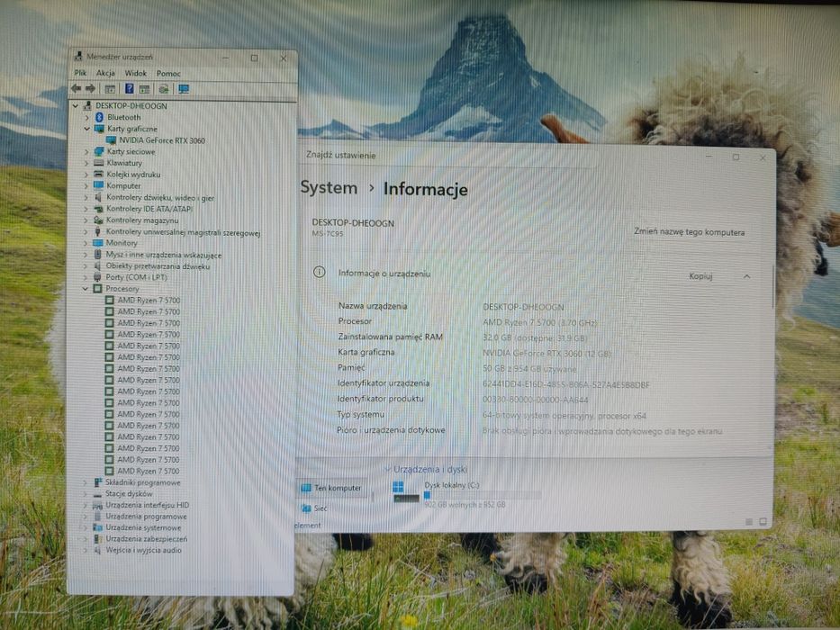Viewport: 840px width, 630px height.
Task: Click Zmień nazwę tego komputera button
Action: (x=689, y=232)
